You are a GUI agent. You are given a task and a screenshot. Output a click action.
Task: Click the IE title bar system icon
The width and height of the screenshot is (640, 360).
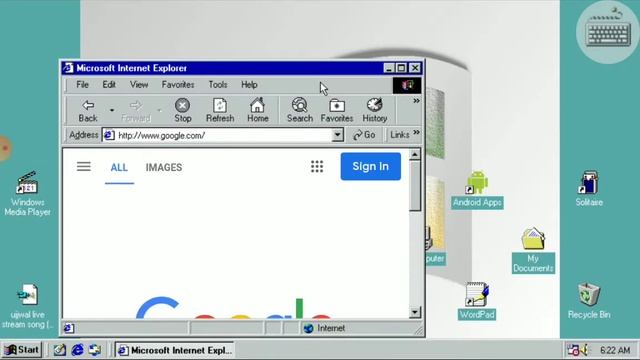[x=68, y=68]
